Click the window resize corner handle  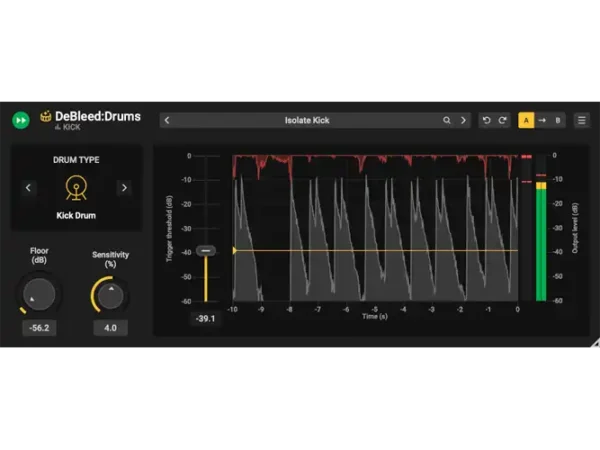pyautogui.click(x=595, y=343)
